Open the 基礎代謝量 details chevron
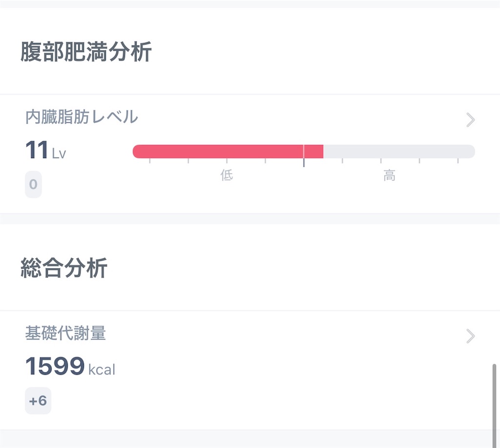Viewport: 500px width, 448px height. click(471, 336)
